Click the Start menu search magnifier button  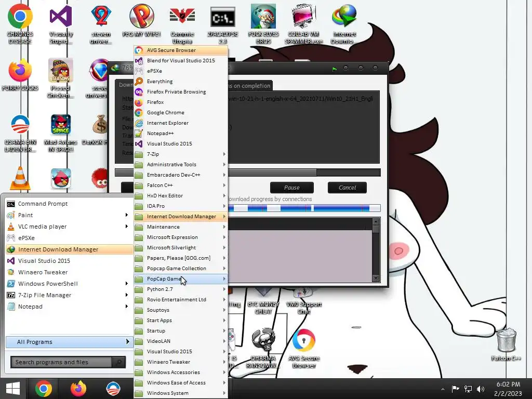pos(119,362)
